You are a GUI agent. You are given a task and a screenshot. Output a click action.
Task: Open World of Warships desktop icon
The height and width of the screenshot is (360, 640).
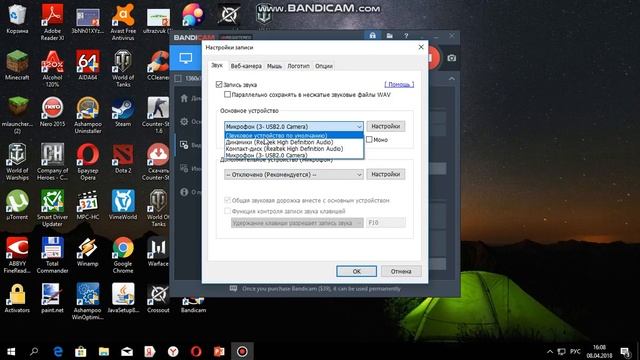coord(17,162)
